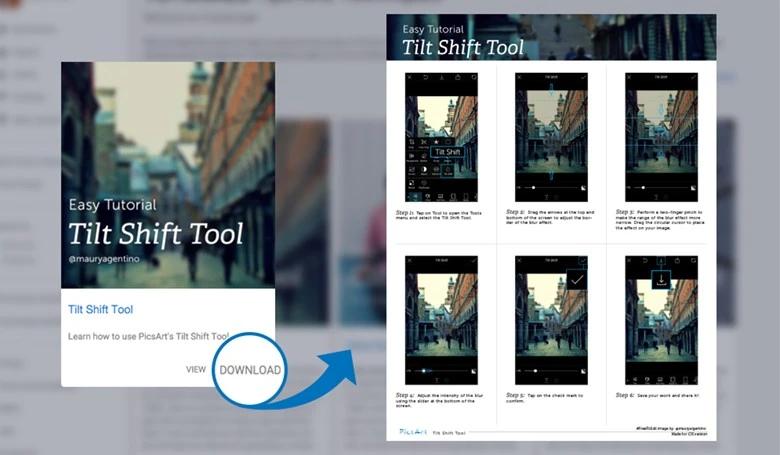Image resolution: width=780 pixels, height=455 pixels.
Task: Open the blue Tilt Shift Tool title link
Action: (100, 309)
